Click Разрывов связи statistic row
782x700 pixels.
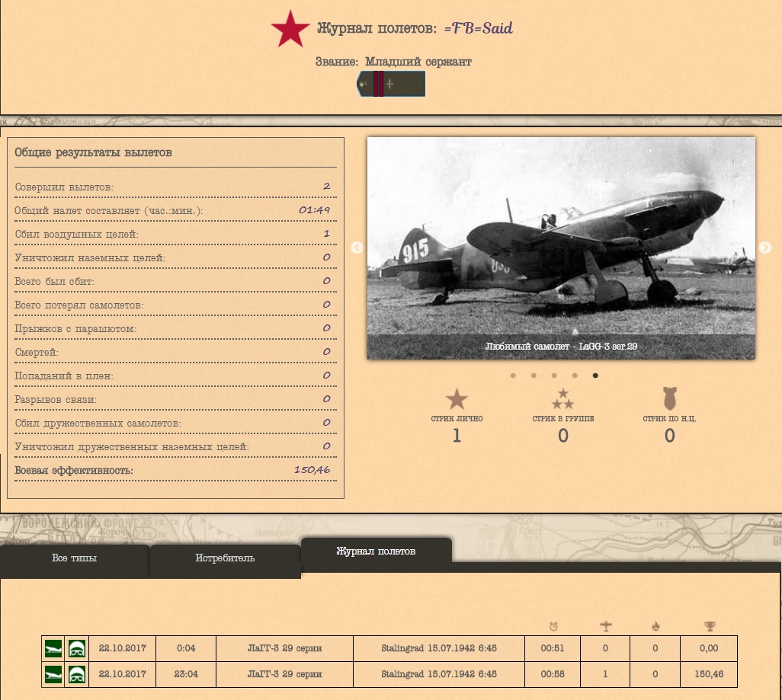pyautogui.click(x=175, y=399)
